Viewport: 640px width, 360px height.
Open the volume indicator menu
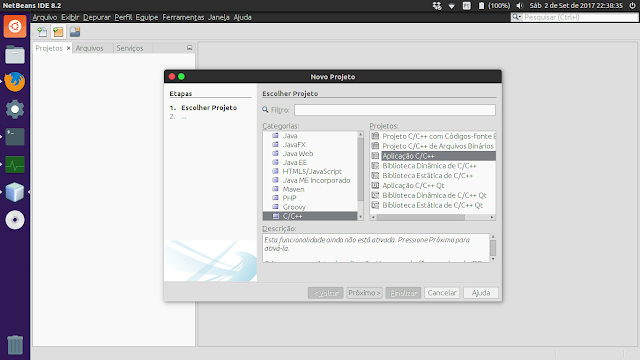(520, 6)
